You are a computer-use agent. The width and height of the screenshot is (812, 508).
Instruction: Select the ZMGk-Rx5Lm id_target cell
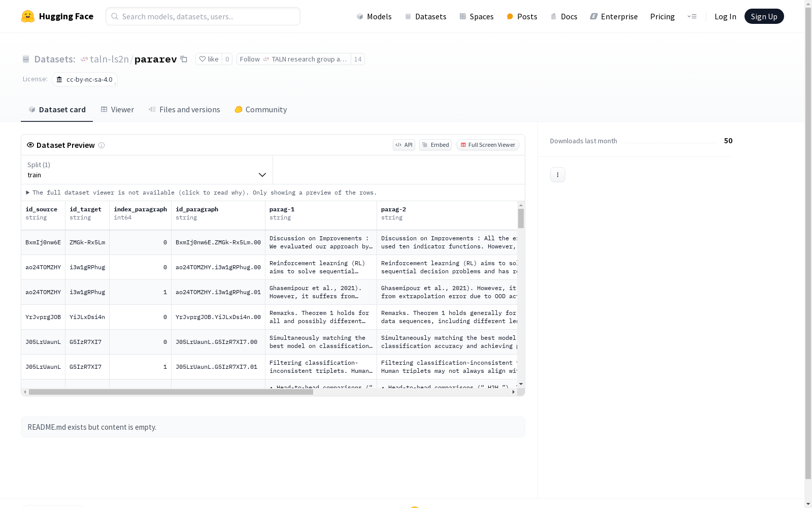(87, 243)
